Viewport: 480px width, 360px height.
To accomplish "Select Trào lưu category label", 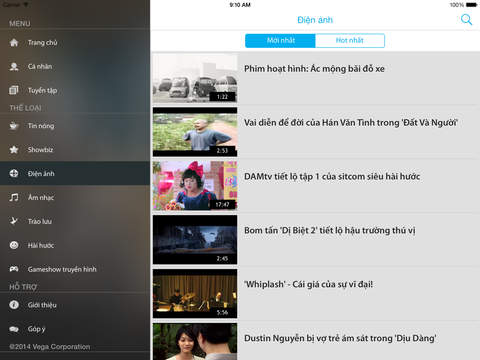I will coord(40,221).
